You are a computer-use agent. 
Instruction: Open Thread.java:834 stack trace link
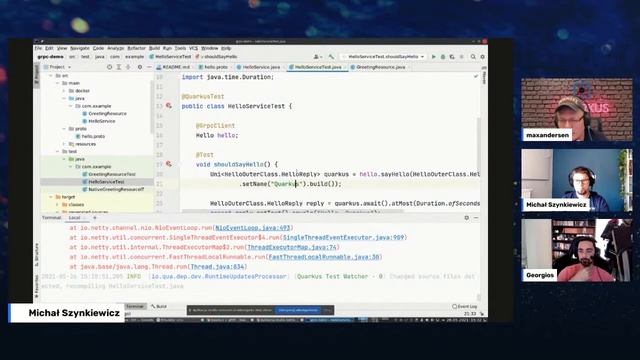[x=218, y=267]
